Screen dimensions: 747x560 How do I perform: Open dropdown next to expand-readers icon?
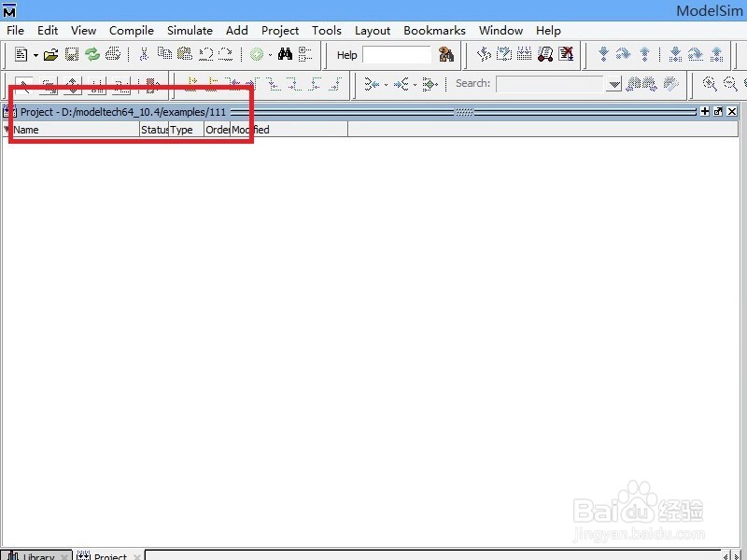415,85
